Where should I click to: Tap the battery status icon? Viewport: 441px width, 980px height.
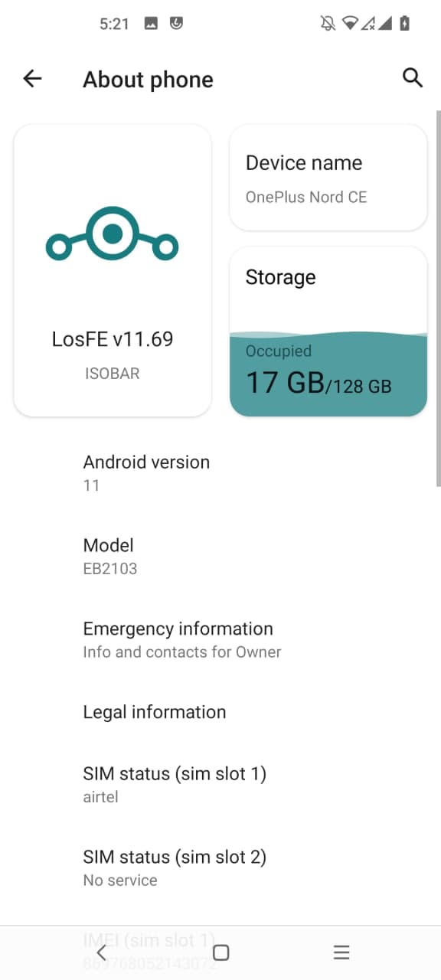point(404,24)
